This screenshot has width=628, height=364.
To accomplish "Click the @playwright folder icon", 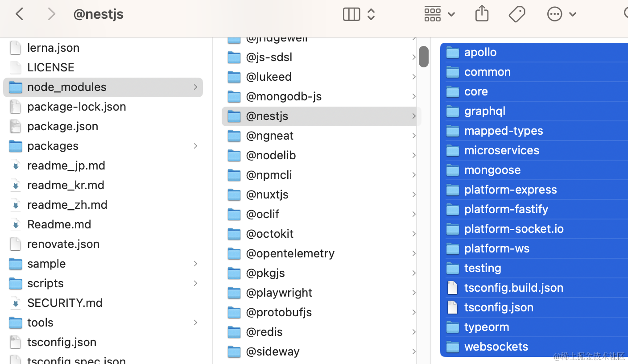I will [234, 293].
